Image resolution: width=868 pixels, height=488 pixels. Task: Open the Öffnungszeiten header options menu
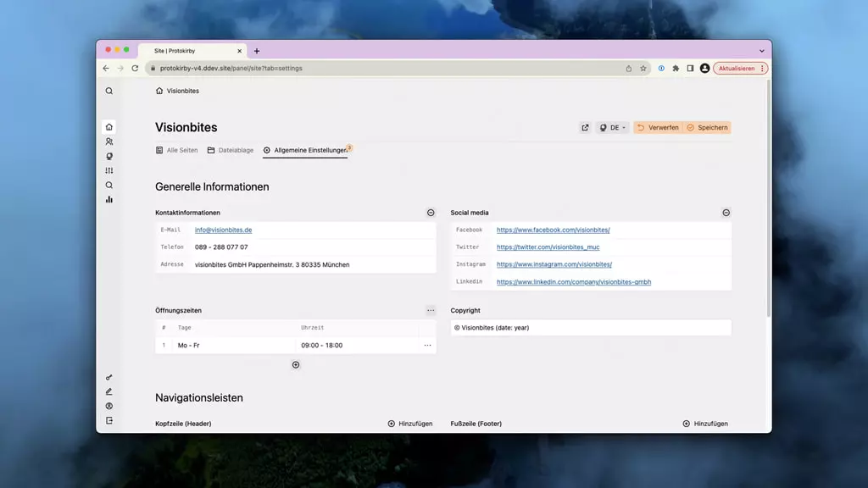point(431,310)
